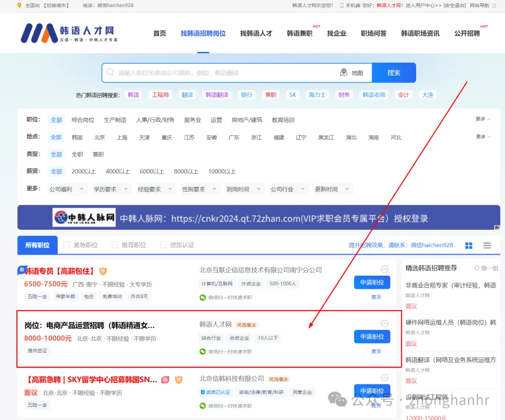Check the 推荐职位 checkbox
The height and width of the screenshot is (420, 505).
115,245
